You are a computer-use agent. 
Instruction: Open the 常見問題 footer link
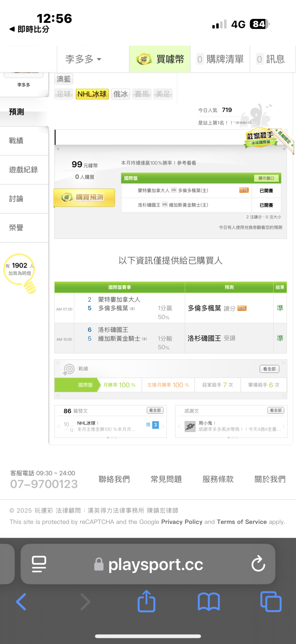[x=166, y=479]
